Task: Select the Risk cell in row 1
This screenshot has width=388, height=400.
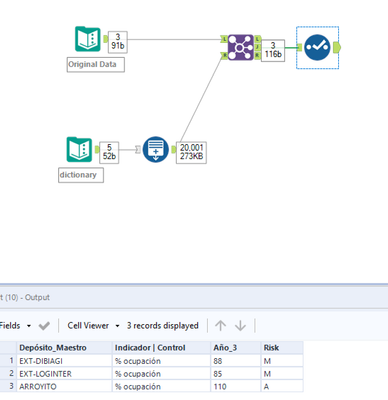Action: click(282, 361)
